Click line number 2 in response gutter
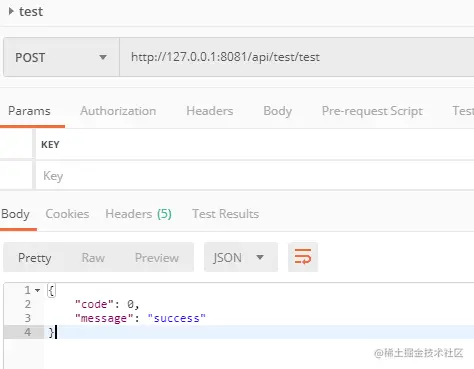Viewport: 474px width, 369px height. 28,304
